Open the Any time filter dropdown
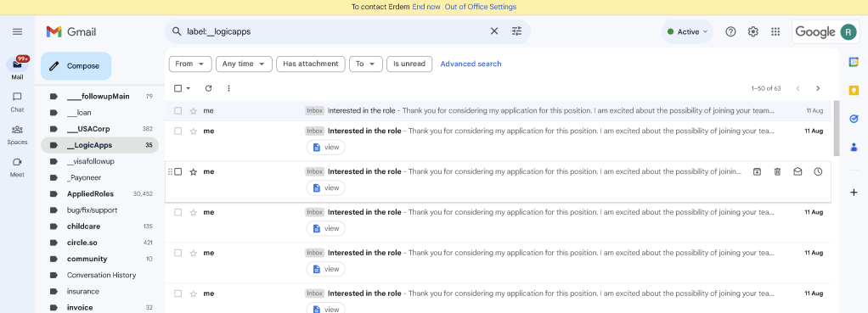The height and width of the screenshot is (313, 868). tap(244, 64)
